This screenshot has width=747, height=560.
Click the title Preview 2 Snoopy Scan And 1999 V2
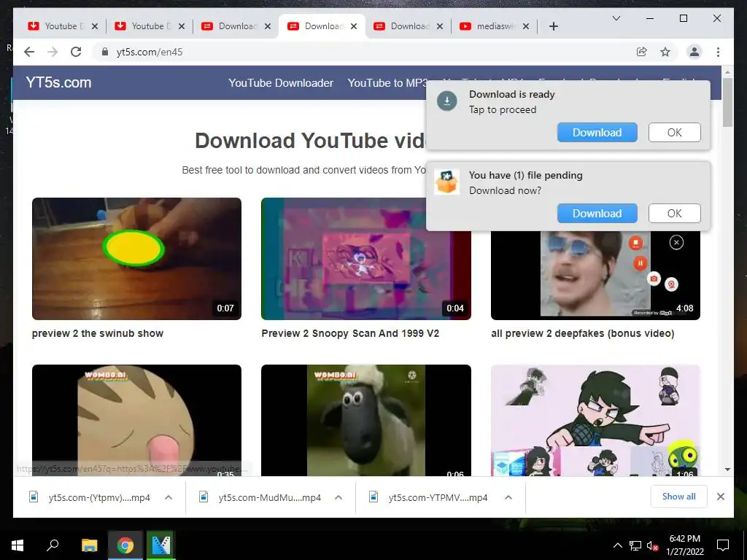[x=350, y=333]
